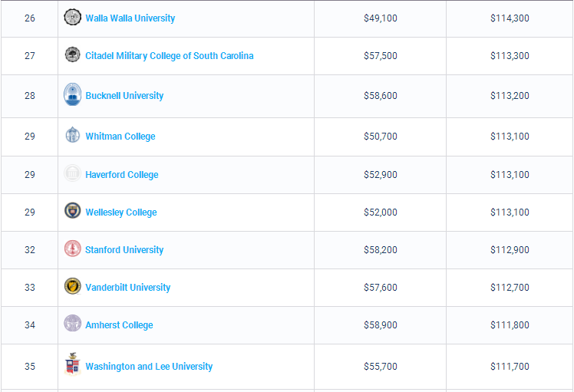Select the Amherst College link
The width and height of the screenshot is (574, 392).
119,325
